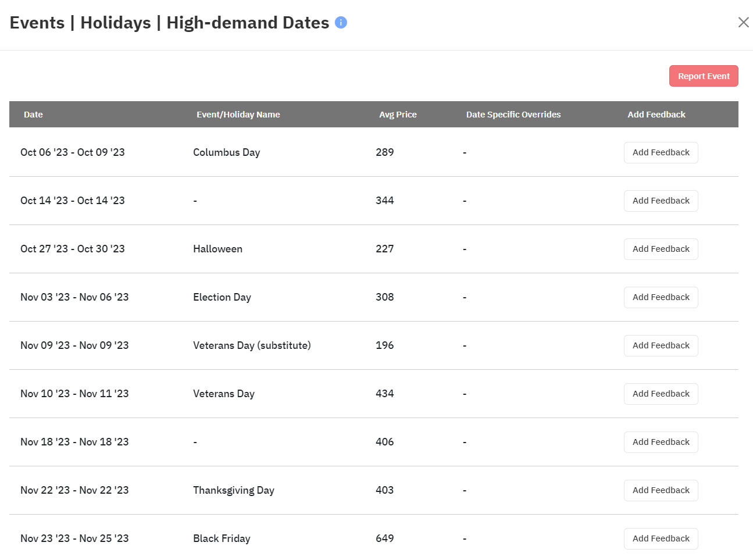Add feedback for Nov 10 Veterans Day
Screen dimensions: 753x560
point(661,394)
